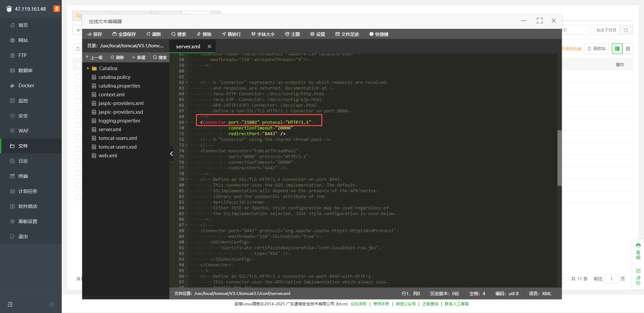This screenshot has width=644, height=313.
Task: Click the New (新建) button in file panel
Action: (x=139, y=58)
